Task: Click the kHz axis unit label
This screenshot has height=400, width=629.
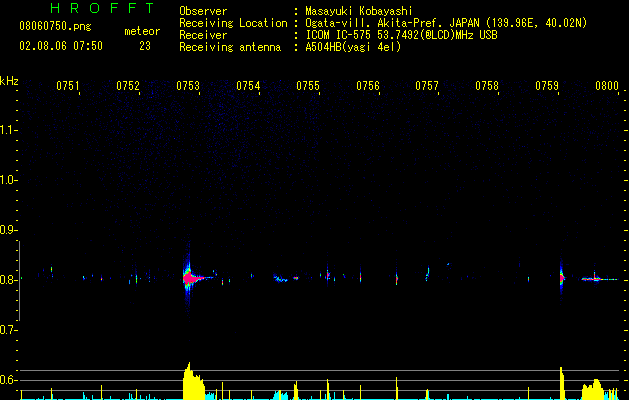Action: (9, 81)
